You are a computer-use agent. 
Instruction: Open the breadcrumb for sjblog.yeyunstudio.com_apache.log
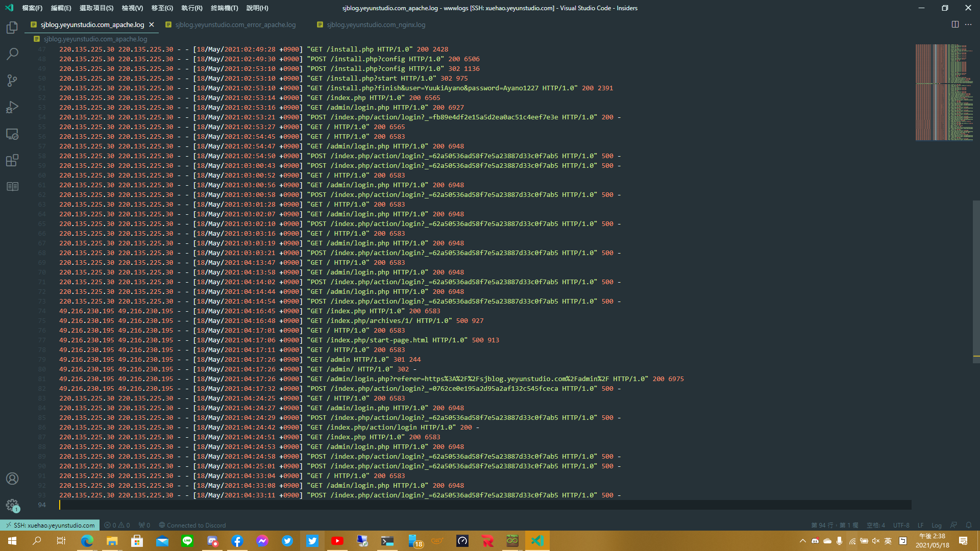click(95, 38)
